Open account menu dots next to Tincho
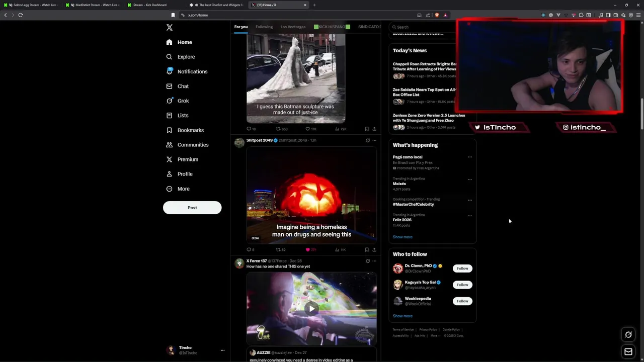Viewport: 644px width, 362px height. 222,350
